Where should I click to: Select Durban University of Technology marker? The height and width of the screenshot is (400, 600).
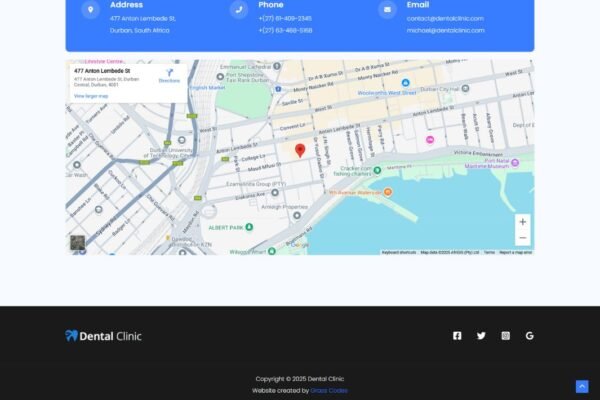182,140
